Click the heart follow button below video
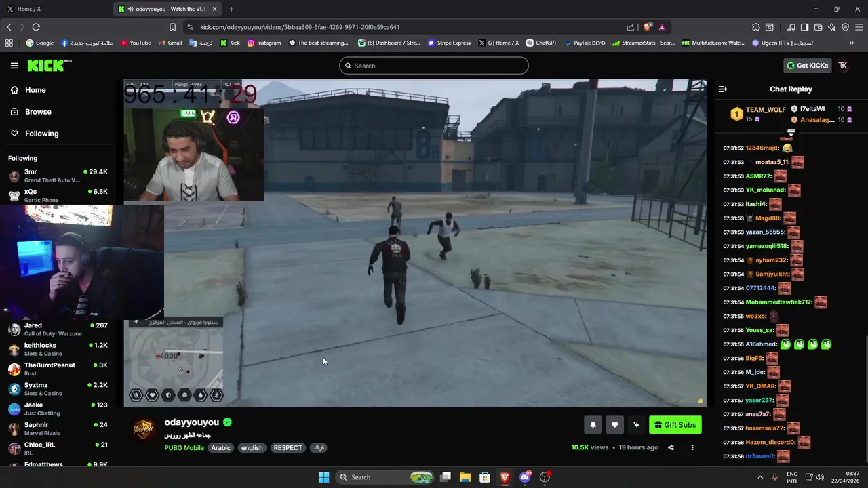This screenshot has height=488, width=868. pyautogui.click(x=614, y=425)
